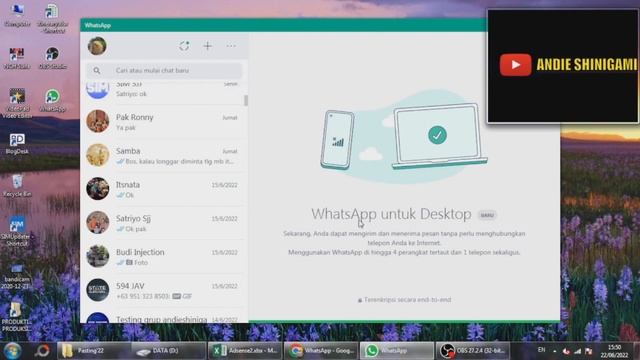The width and height of the screenshot is (640, 360).
Task: Open the Samba chat
Action: [164, 156]
